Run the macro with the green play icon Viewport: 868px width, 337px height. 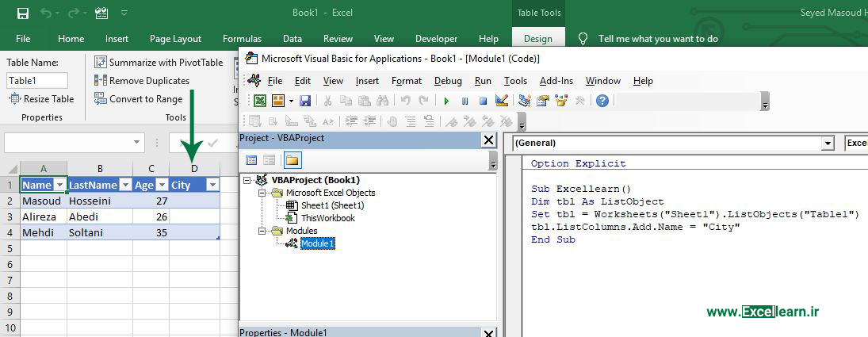pyautogui.click(x=446, y=101)
